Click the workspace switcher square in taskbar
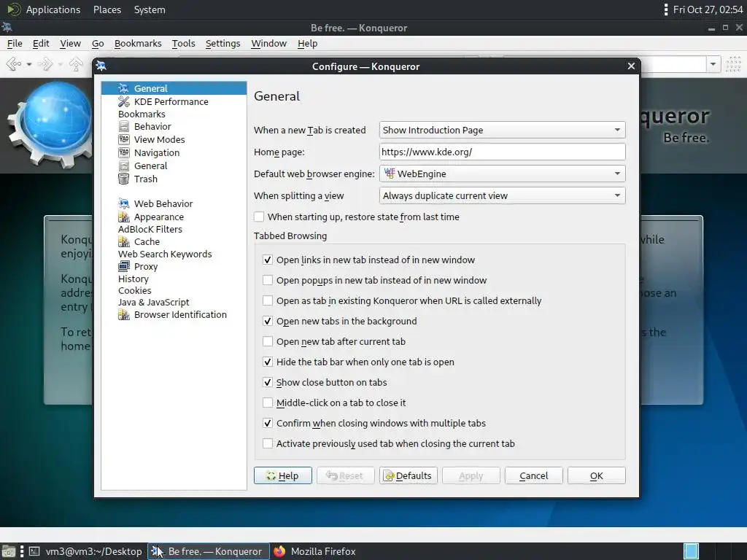Image resolution: width=747 pixels, height=560 pixels. pos(692,551)
